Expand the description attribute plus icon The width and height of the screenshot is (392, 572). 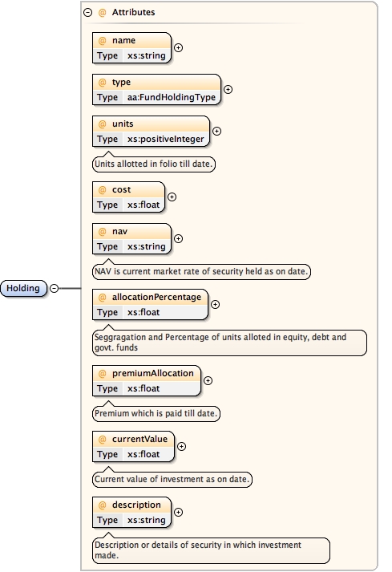tap(178, 512)
